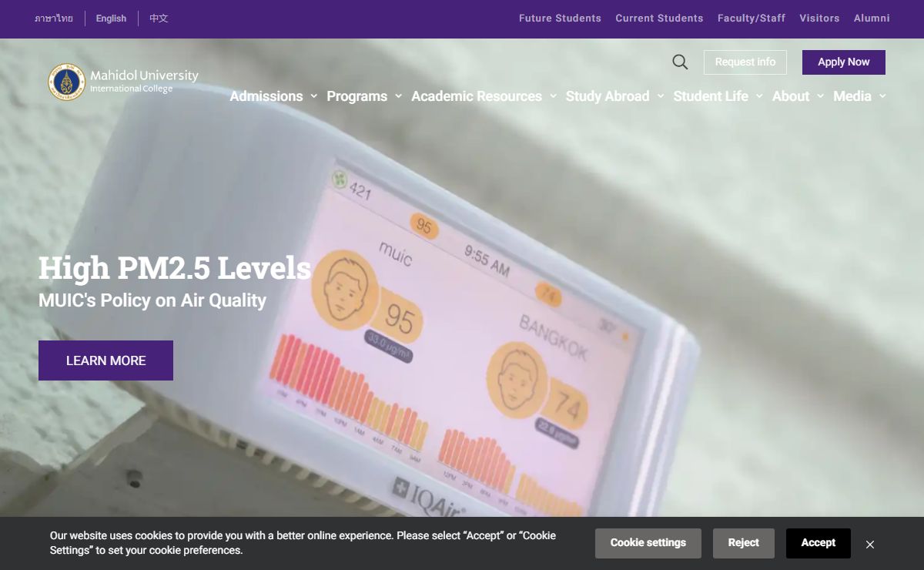Go to Current Students page

point(659,18)
